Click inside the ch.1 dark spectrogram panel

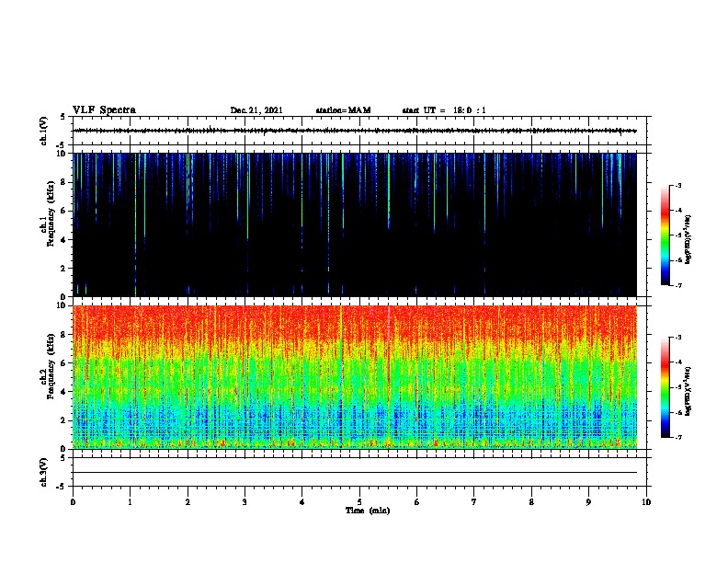pyautogui.click(x=355, y=224)
